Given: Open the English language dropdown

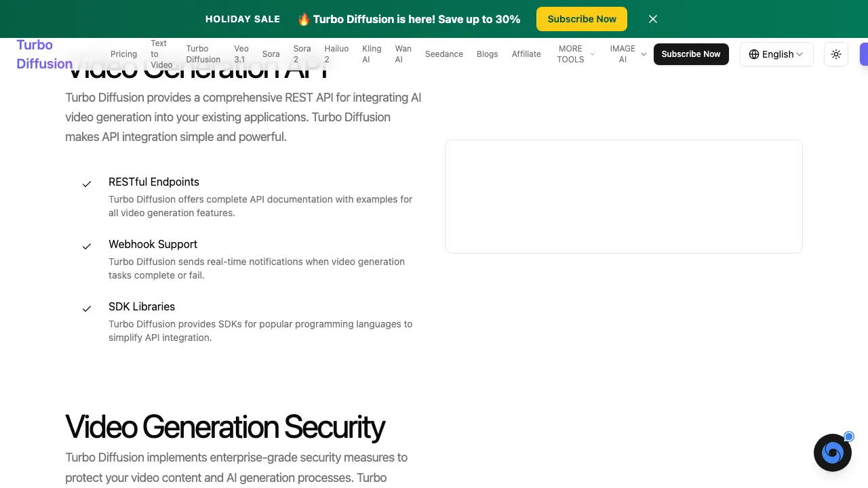Looking at the screenshot, I should tap(776, 54).
